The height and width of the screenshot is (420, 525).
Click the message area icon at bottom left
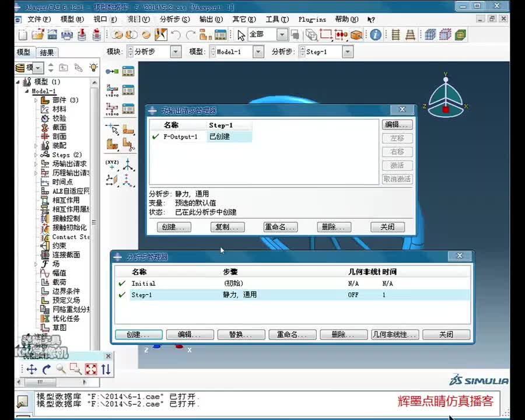coord(23,401)
